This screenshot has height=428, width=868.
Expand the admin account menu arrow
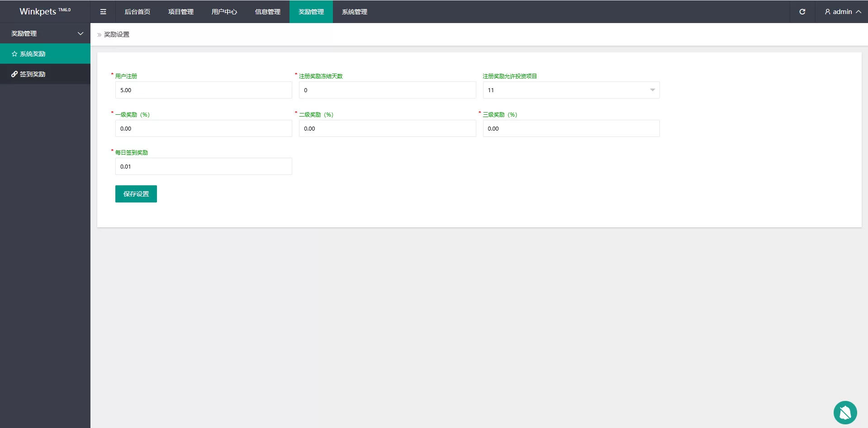[858, 12]
